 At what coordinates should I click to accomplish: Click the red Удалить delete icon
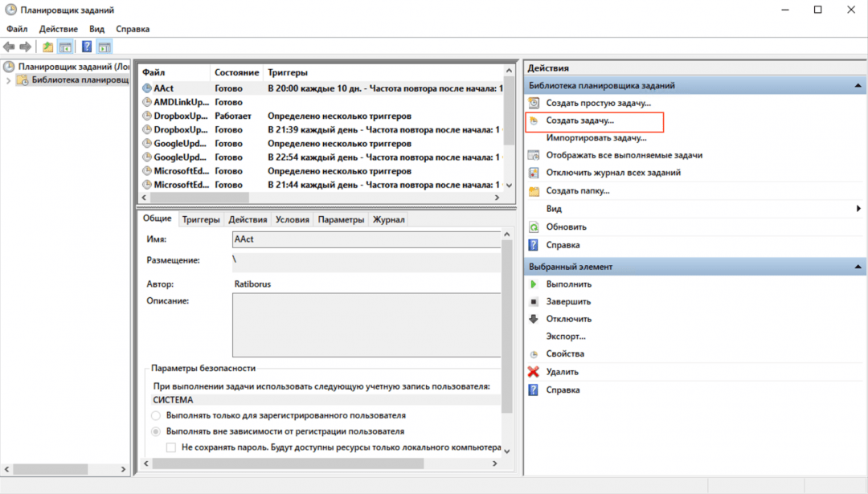point(533,372)
